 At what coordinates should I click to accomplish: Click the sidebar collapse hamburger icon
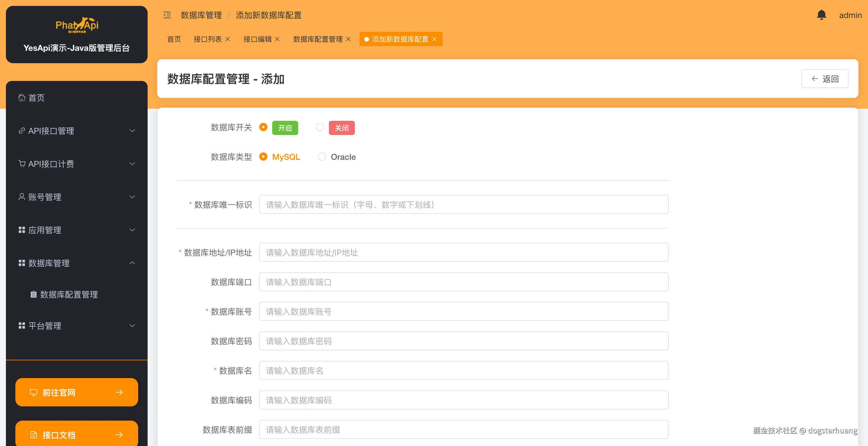167,15
